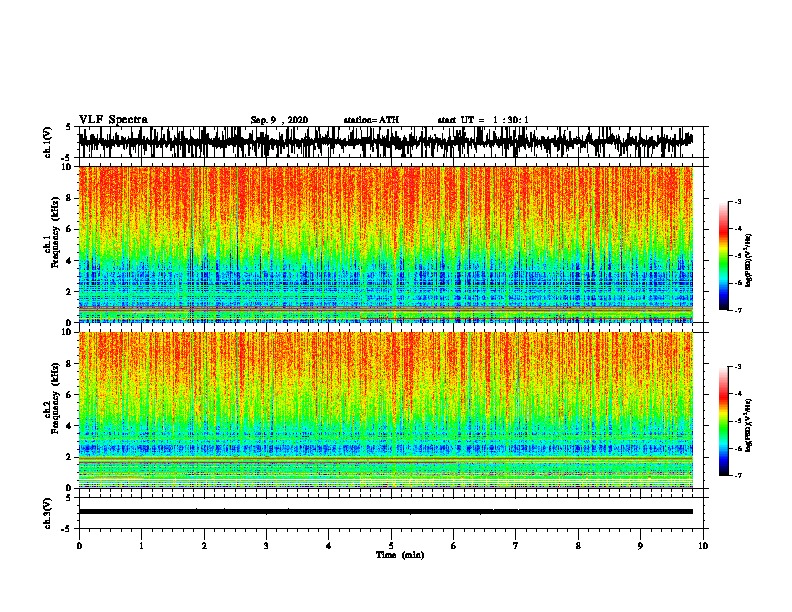Image resolution: width=792 pixels, height=612 pixels.
Task: Click time axis tick label "0"
Action: 79,546
